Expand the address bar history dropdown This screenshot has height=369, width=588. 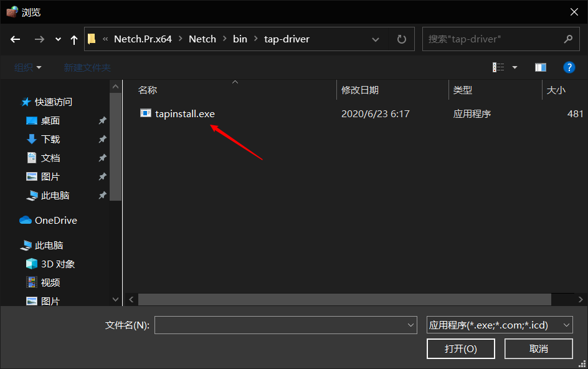[376, 39]
